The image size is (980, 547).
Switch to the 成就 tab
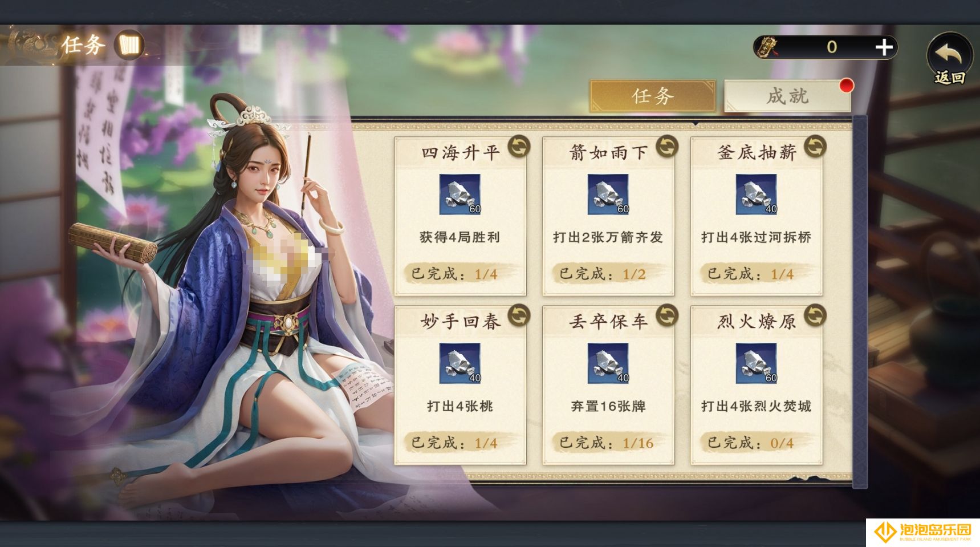tap(787, 96)
